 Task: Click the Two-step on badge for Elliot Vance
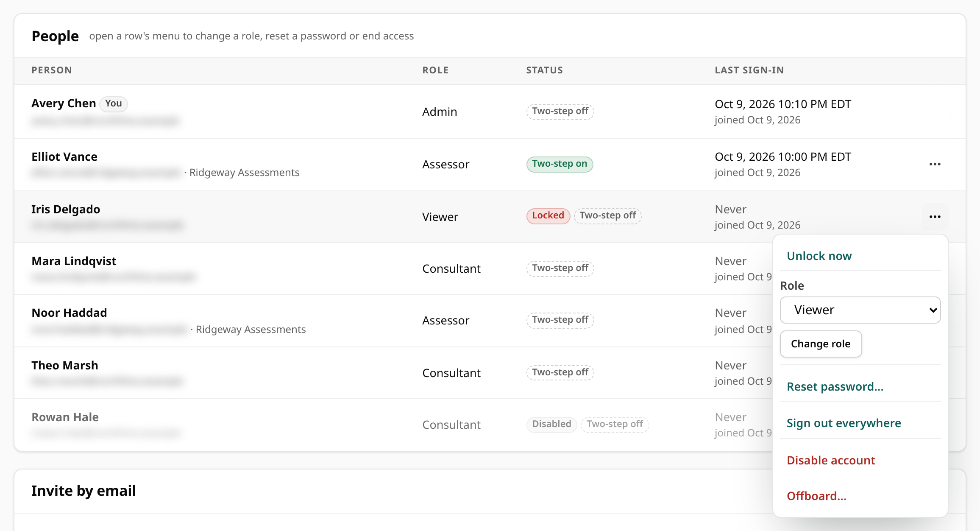560,164
